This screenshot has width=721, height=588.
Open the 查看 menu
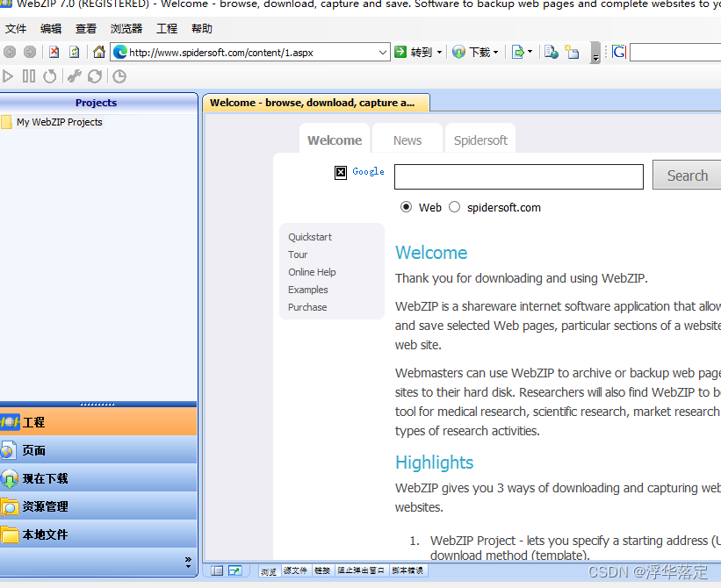pos(86,28)
